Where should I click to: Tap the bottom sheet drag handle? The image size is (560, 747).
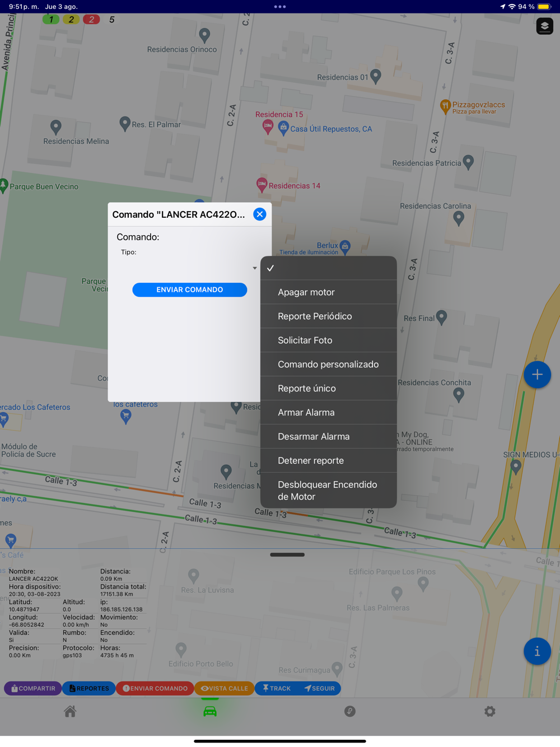(x=287, y=555)
